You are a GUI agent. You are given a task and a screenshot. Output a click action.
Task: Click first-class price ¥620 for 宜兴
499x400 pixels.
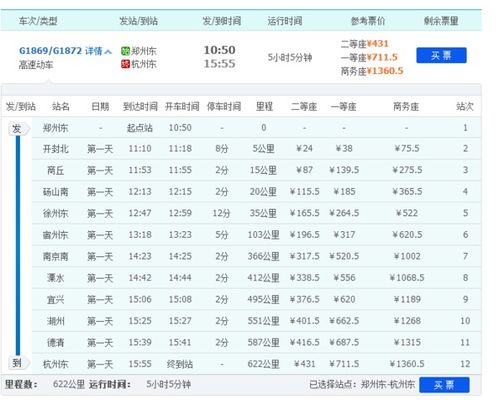[344, 300]
